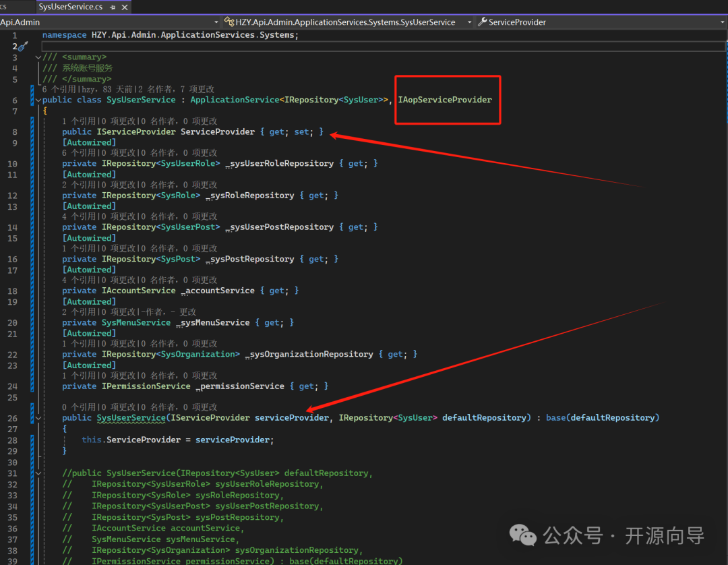Click line number 25 in the gutter
Viewport: 728px width, 565px height.
click(13, 398)
